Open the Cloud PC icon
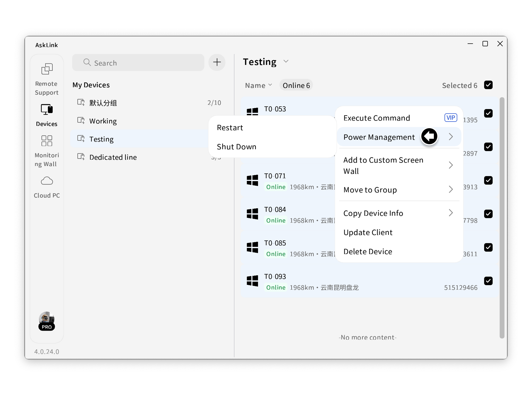Viewport: 532px width, 399px height. tap(47, 181)
